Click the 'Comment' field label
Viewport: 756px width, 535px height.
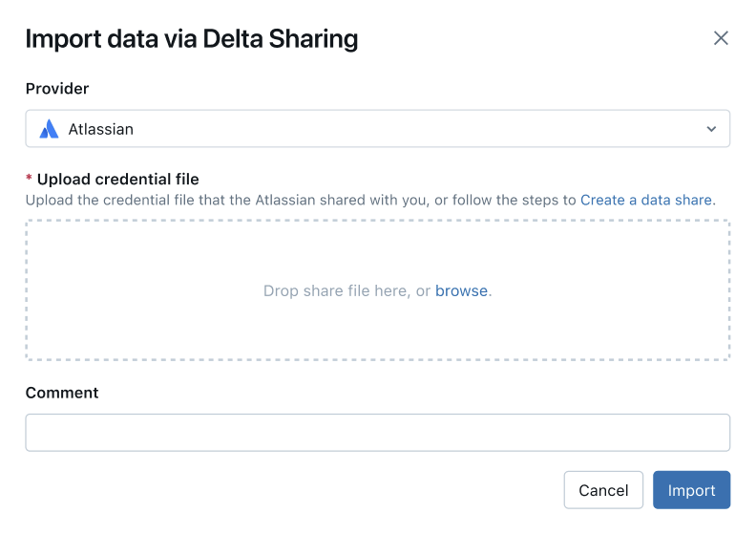coord(62,393)
